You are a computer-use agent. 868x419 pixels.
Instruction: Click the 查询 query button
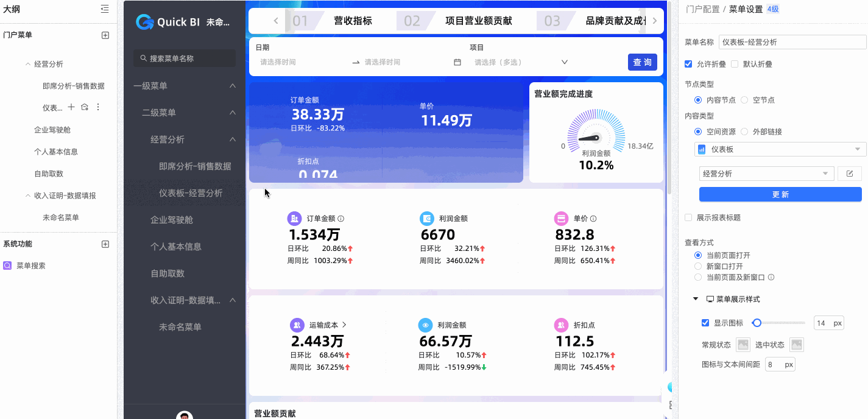click(x=643, y=62)
